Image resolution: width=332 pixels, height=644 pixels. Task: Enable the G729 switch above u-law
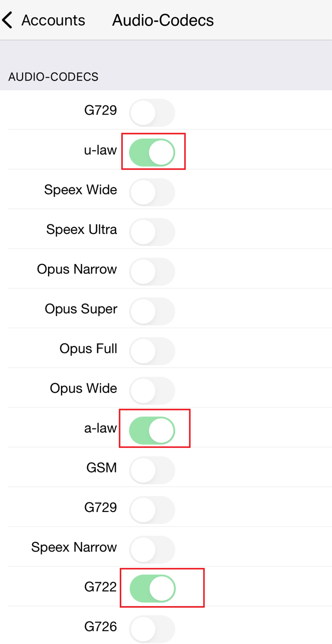click(x=152, y=113)
